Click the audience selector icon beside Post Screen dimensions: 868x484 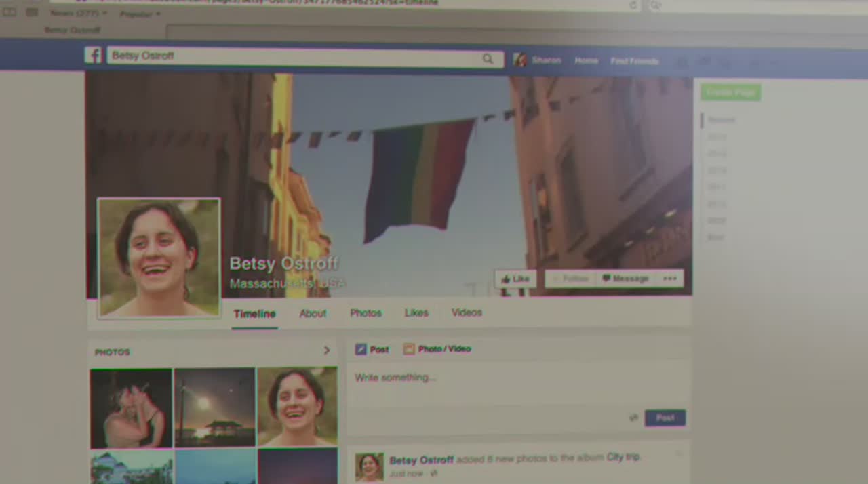coord(633,418)
